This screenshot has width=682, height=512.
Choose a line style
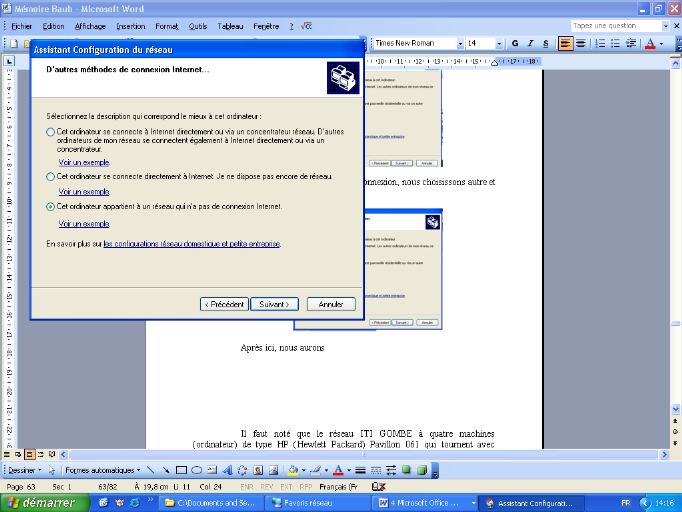(x=360, y=470)
